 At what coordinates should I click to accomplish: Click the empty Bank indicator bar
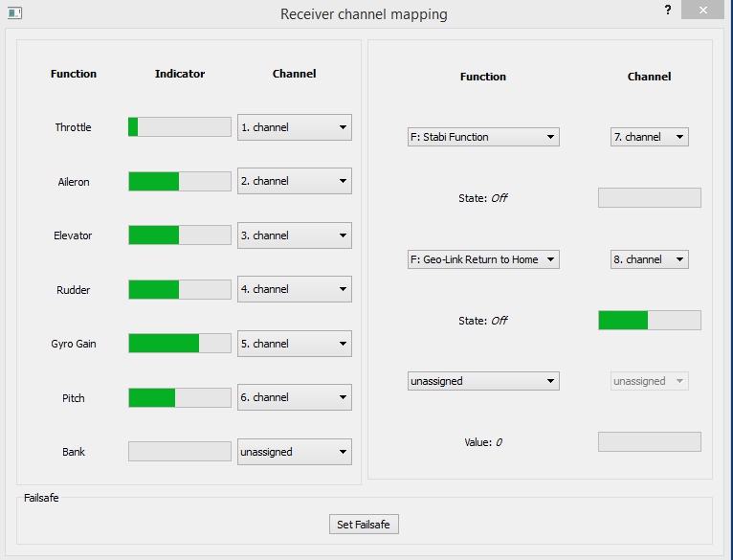click(x=179, y=452)
